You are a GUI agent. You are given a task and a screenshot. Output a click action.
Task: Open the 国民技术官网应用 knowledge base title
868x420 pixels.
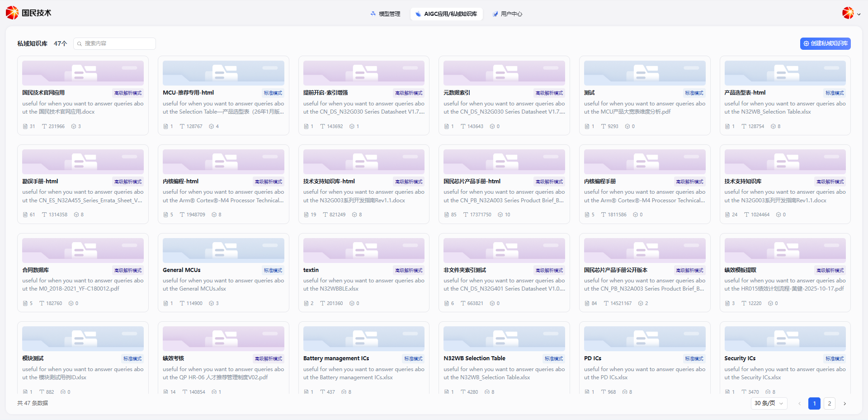[x=43, y=93]
